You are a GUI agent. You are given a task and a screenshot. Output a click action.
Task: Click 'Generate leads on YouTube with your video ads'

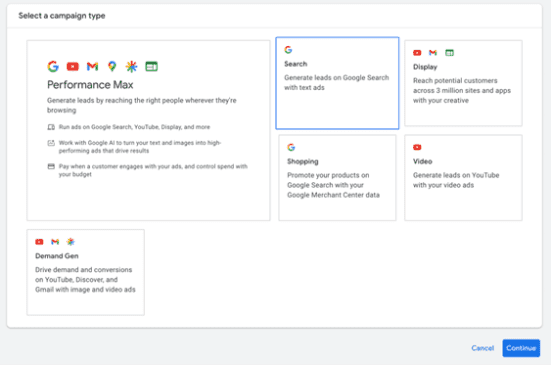456,180
